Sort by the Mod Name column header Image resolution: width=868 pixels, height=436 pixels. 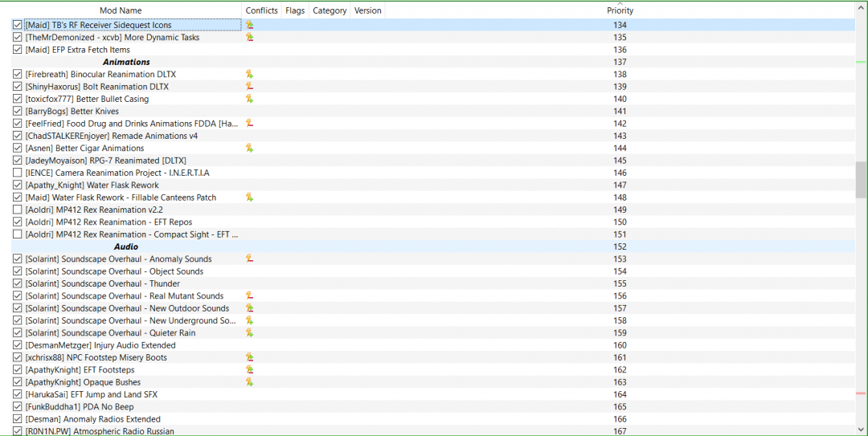121,10
